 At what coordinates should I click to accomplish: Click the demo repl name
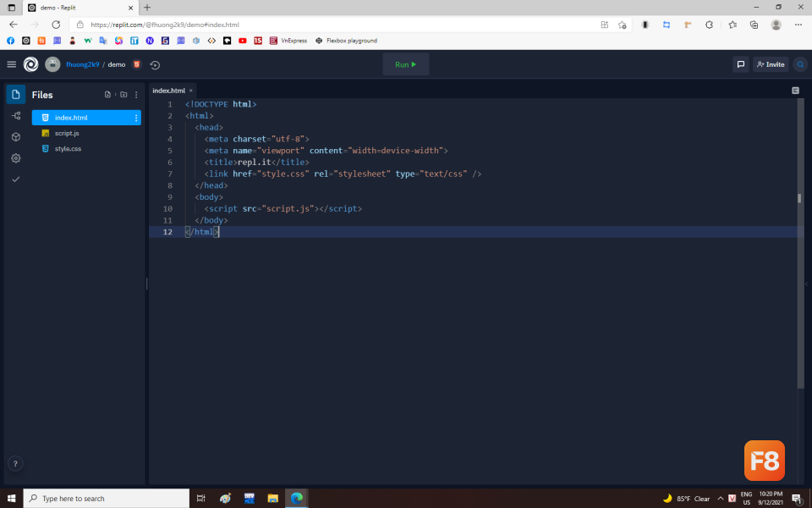click(117, 64)
